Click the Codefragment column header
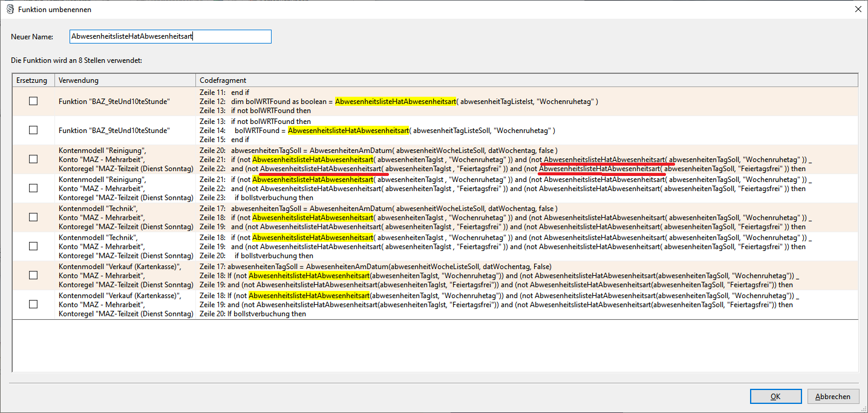The image size is (868, 413). point(527,80)
